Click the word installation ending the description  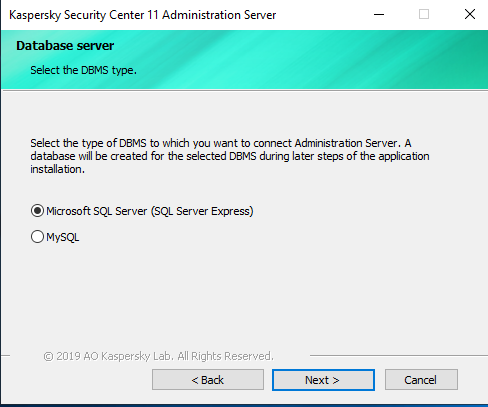(x=57, y=169)
